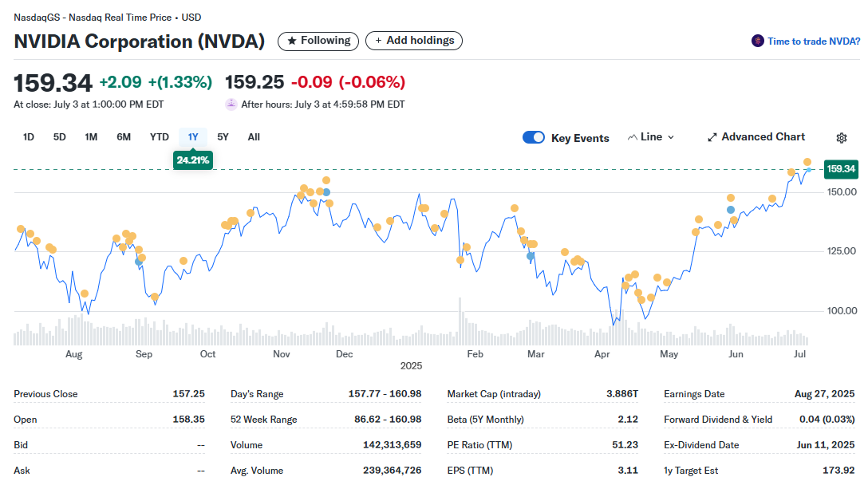Click the 150.00 y-axis label
868x485 pixels.
[x=842, y=192]
